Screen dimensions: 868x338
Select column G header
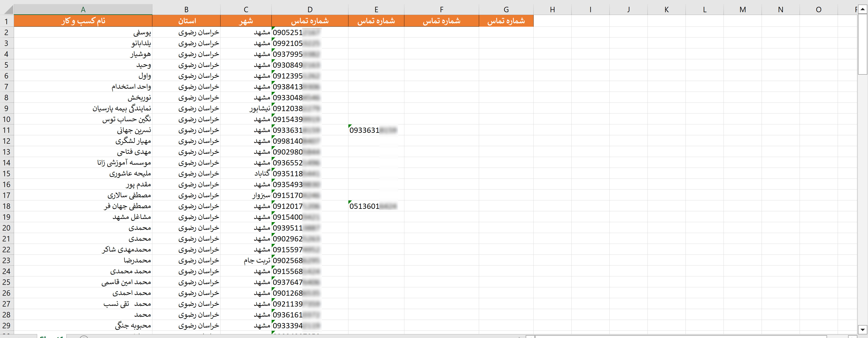pyautogui.click(x=506, y=10)
